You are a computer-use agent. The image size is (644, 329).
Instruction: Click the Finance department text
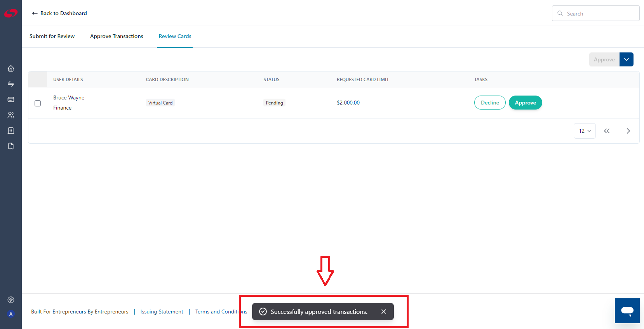63,108
